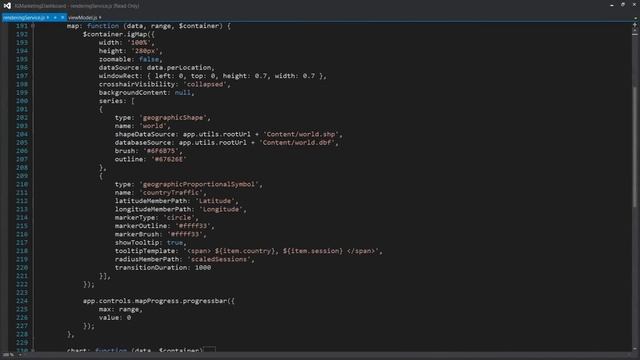Screen dimensions: 640x360
Task: Close the Visual Studio window
Action: pyautogui.click(x=635, y=5)
